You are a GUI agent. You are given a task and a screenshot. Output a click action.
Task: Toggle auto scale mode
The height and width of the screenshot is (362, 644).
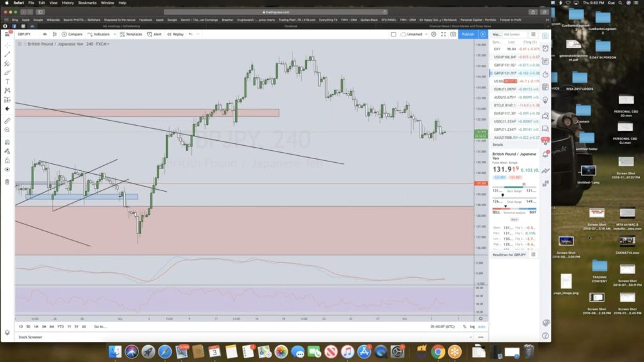(481, 327)
